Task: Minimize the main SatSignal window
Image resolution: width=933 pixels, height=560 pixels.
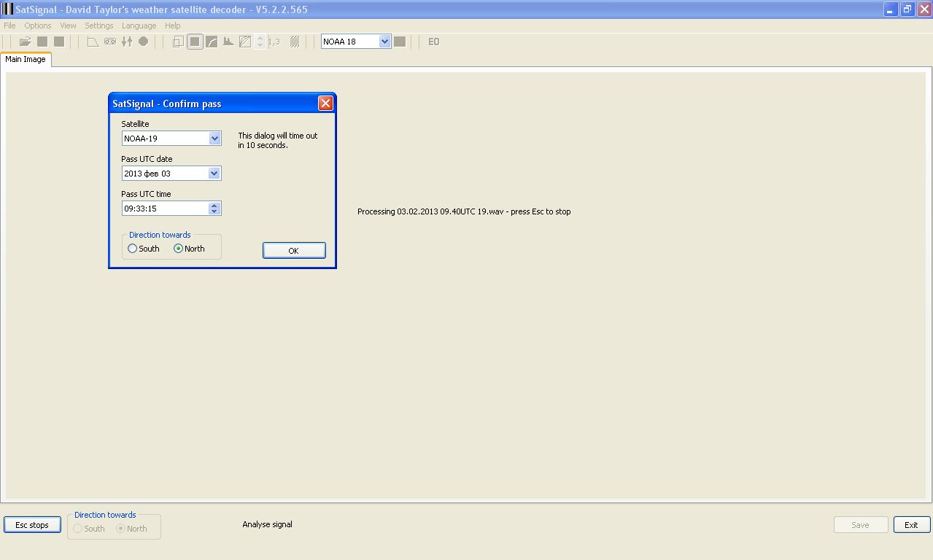Action: tap(891, 9)
